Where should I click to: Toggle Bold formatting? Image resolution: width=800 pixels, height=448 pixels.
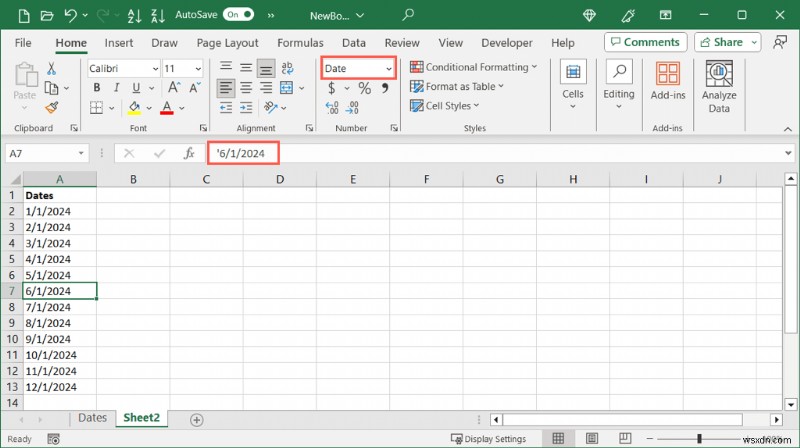coord(96,88)
